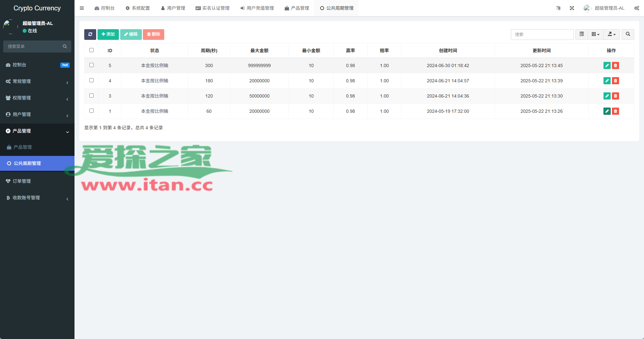Click the edit pencil icon for ID 1
This screenshot has width=644, height=339.
tap(607, 111)
